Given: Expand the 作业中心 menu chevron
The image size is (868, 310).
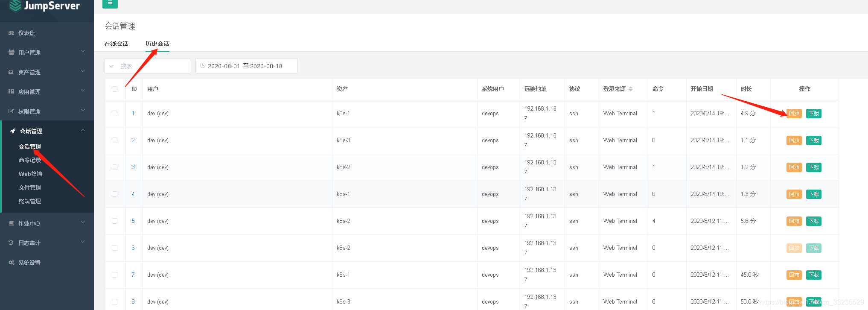Looking at the screenshot, I should tap(83, 222).
